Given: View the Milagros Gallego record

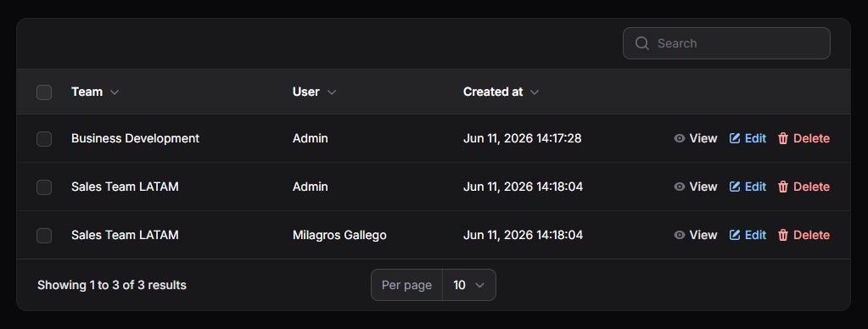Looking at the screenshot, I should click(x=695, y=235).
